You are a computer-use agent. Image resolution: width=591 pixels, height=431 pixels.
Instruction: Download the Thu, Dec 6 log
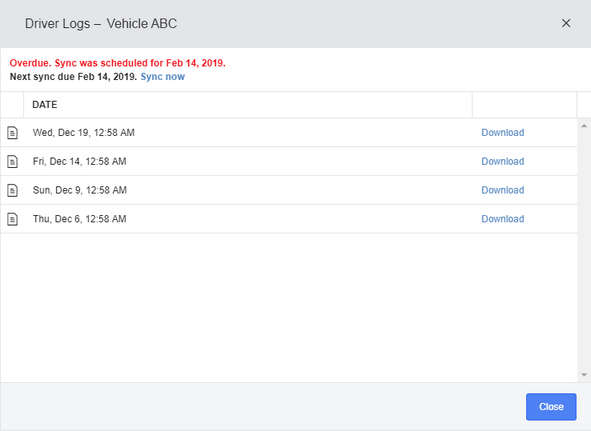pyautogui.click(x=502, y=219)
